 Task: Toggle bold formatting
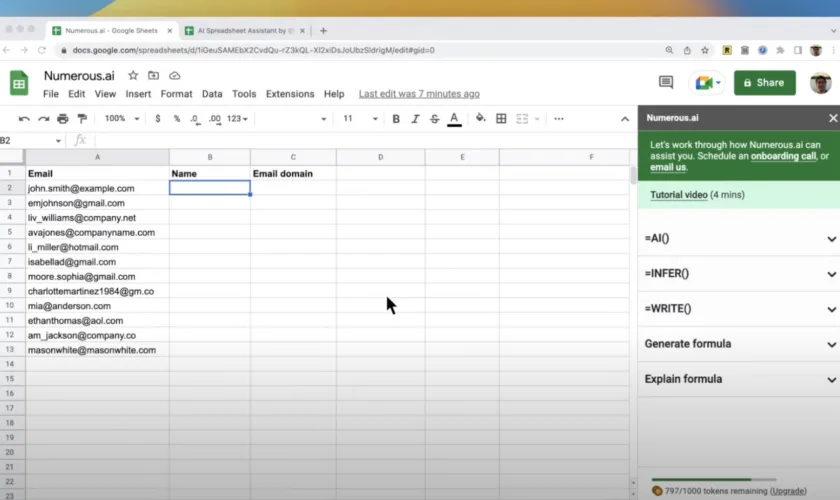tap(396, 119)
